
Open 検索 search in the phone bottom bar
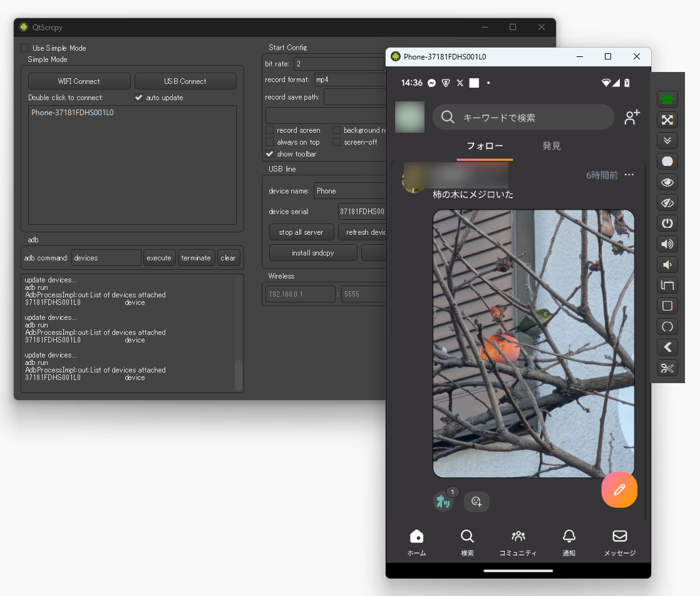coord(467,542)
